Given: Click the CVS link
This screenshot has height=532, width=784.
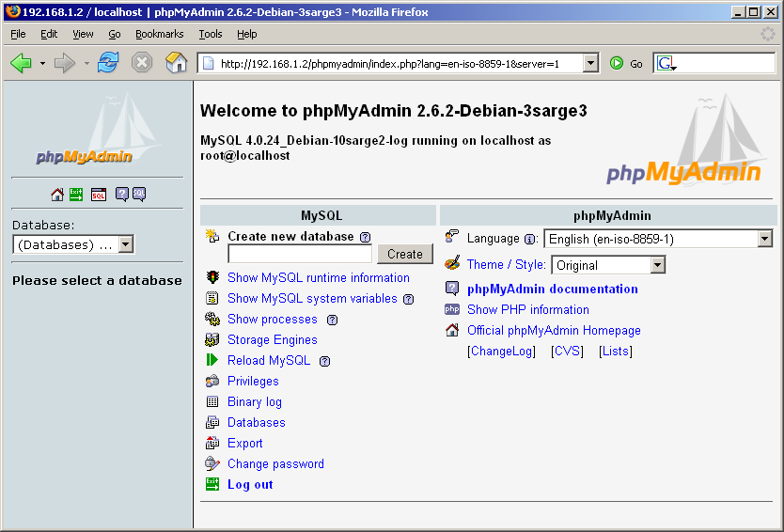Looking at the screenshot, I should click(x=567, y=351).
